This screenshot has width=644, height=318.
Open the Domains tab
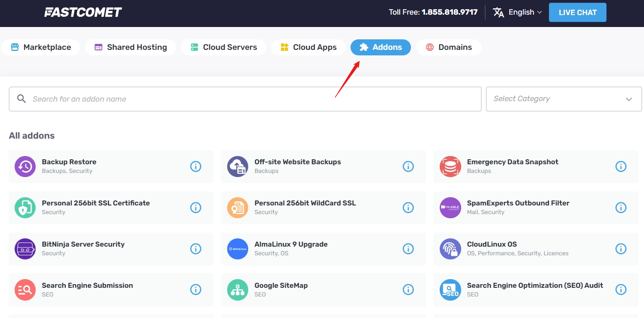[448, 47]
